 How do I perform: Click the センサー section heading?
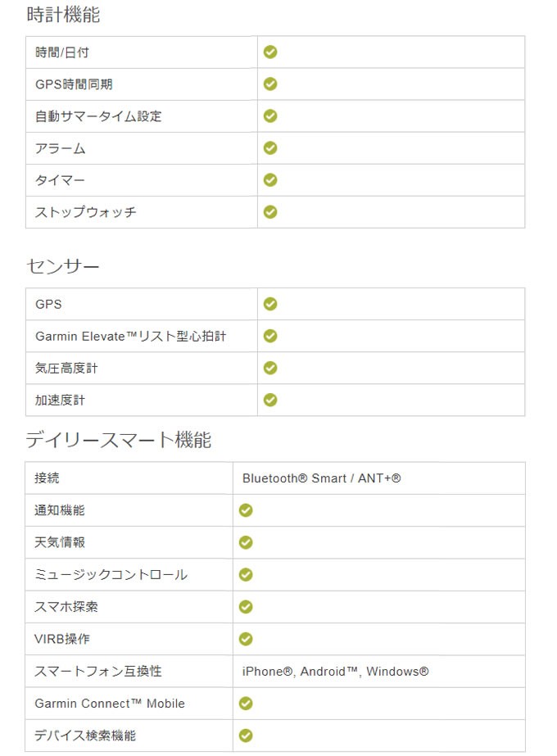pos(63,266)
